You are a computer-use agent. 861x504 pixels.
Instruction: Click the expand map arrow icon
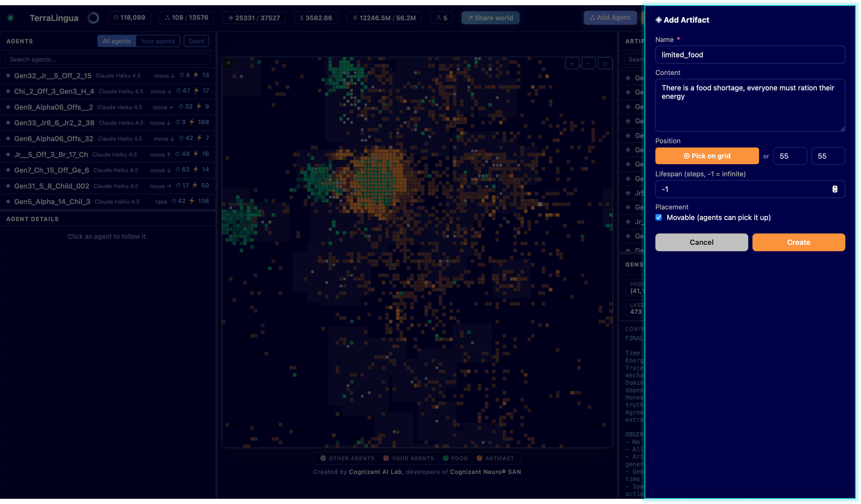click(228, 63)
